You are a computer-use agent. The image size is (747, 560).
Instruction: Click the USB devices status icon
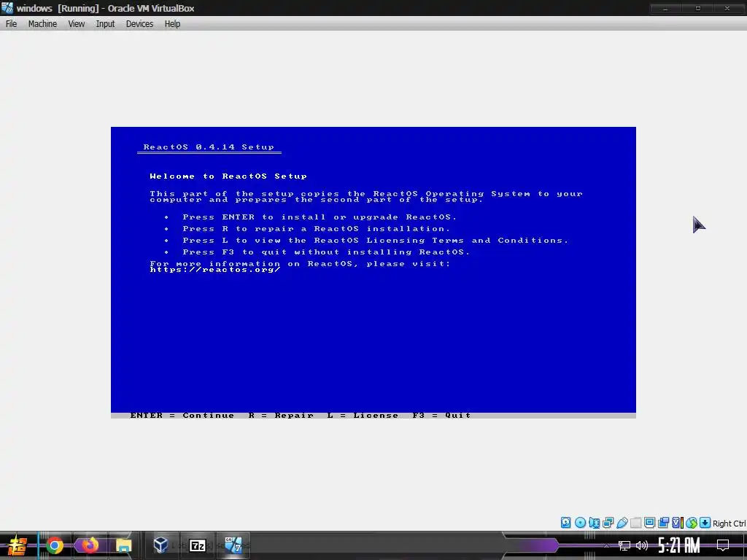click(x=622, y=523)
